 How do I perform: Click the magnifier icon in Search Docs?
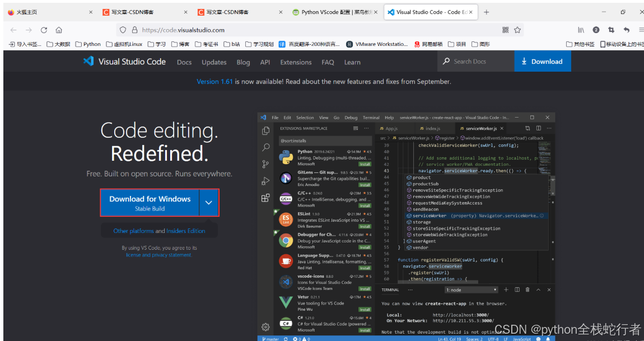[x=446, y=62]
